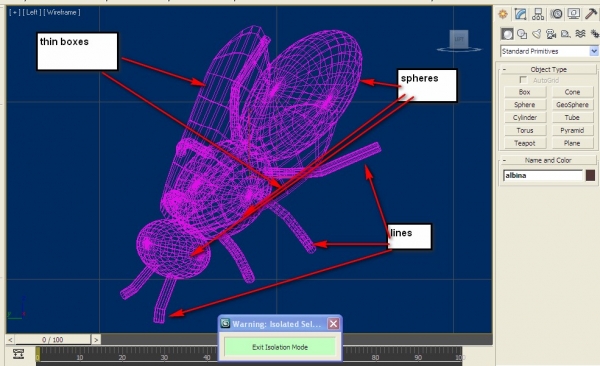Click the albina object name field
Image resolution: width=600 pixels, height=366 pixels.
click(x=543, y=175)
